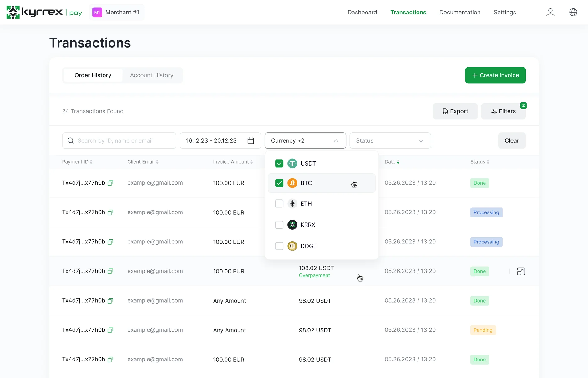Click the USDT Tether coin icon
The width and height of the screenshot is (588, 378).
tap(292, 163)
